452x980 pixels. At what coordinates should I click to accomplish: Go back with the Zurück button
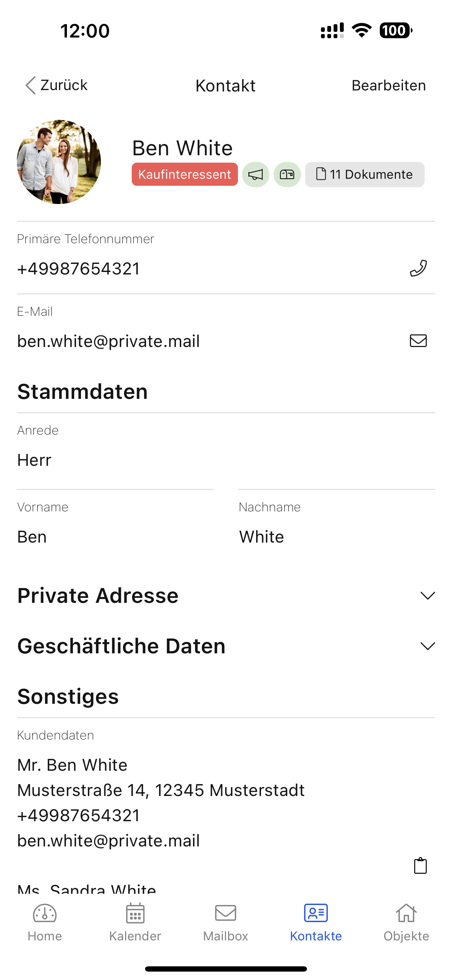click(x=56, y=85)
